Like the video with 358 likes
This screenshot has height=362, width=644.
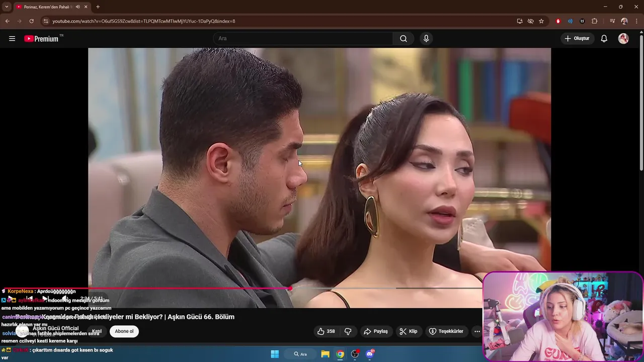pos(326,331)
